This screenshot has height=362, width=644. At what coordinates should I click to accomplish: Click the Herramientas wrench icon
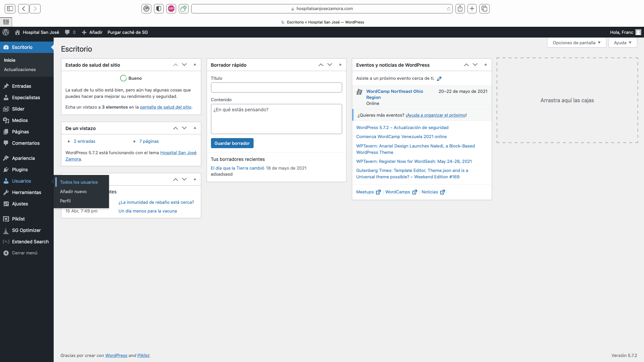[6, 192]
